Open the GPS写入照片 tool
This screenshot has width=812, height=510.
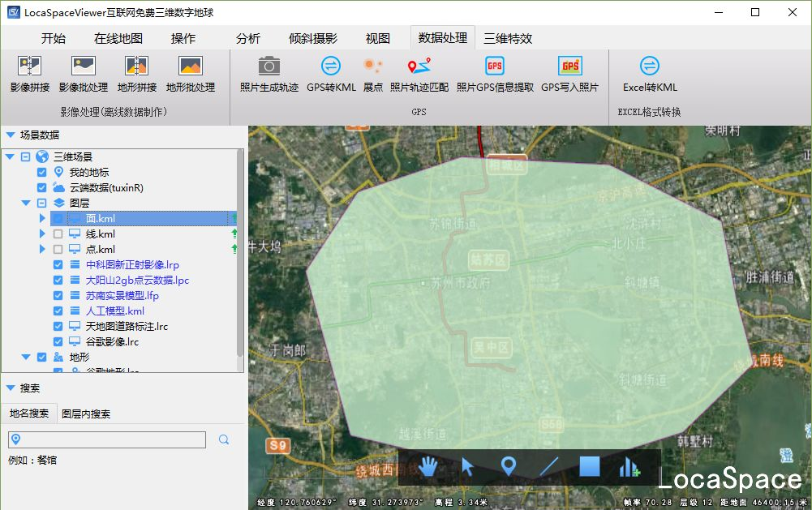(569, 74)
